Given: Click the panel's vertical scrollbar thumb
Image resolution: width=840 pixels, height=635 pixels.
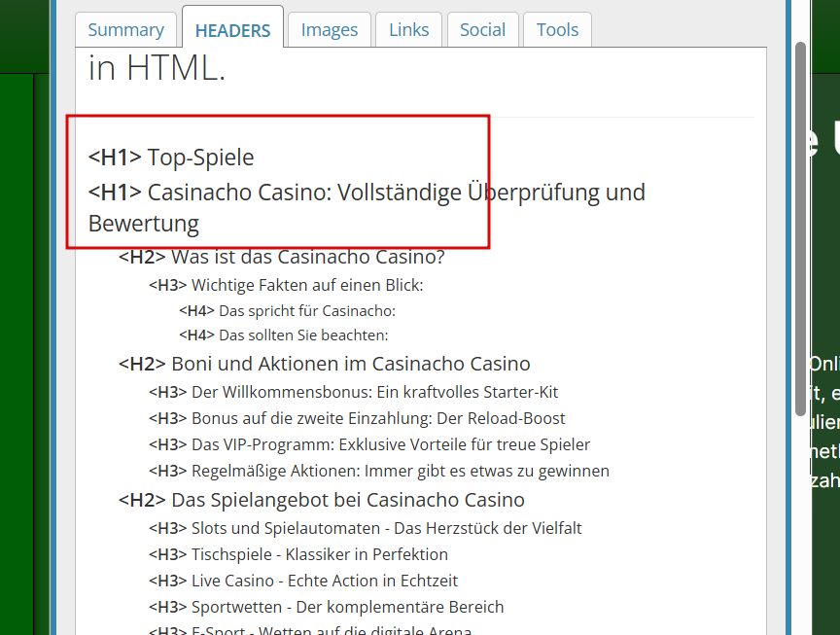Looking at the screenshot, I should coord(800,229).
